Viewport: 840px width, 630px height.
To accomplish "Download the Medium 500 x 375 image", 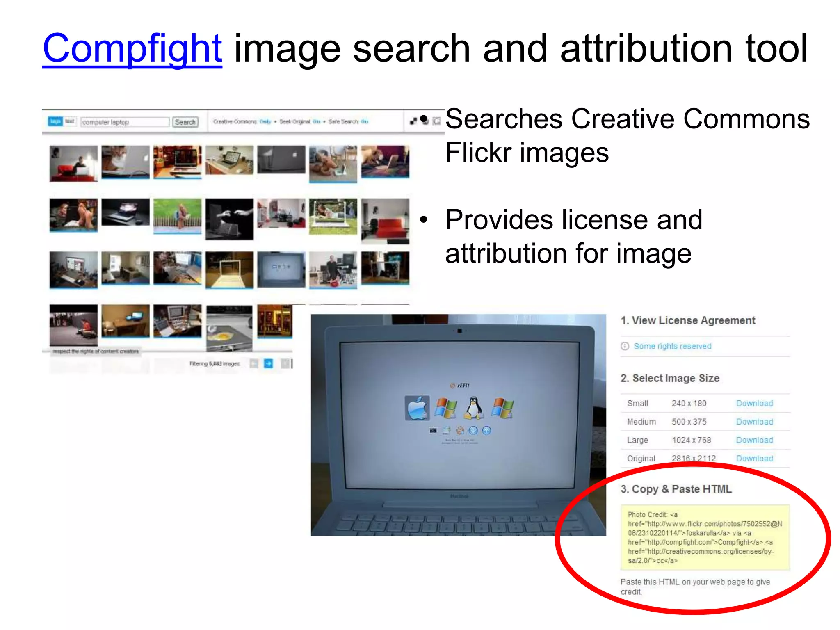I will tap(754, 422).
